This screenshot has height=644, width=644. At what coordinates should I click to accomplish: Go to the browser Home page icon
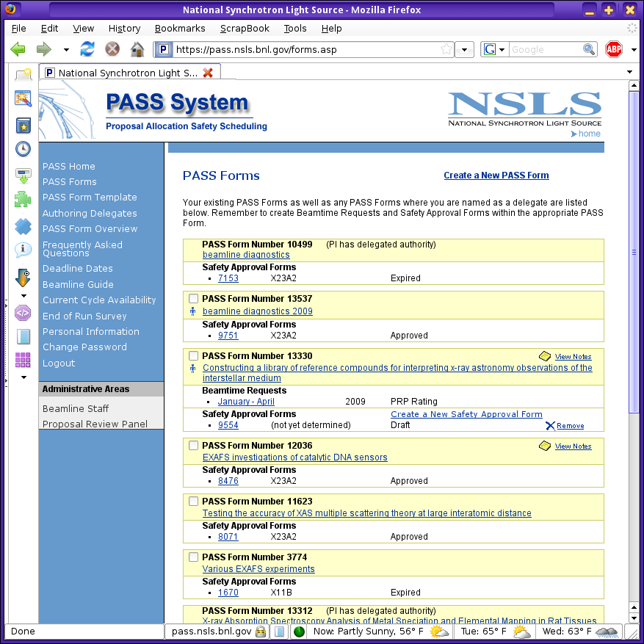(x=137, y=49)
